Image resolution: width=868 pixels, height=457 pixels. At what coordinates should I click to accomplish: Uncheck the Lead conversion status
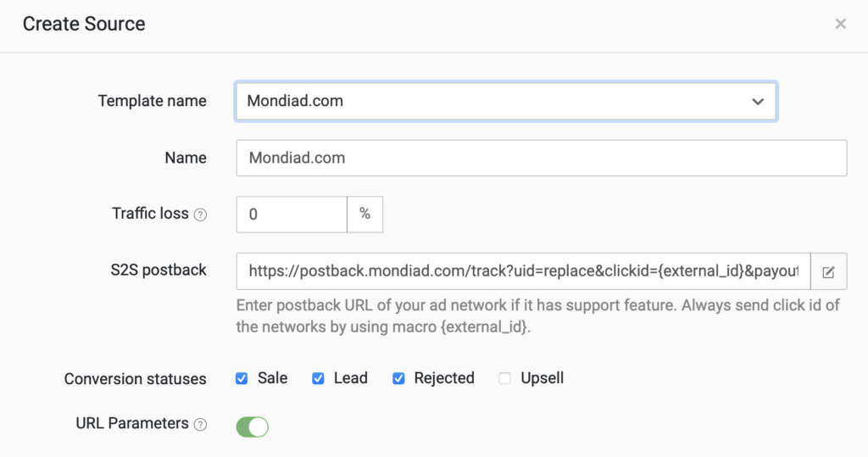[318, 378]
